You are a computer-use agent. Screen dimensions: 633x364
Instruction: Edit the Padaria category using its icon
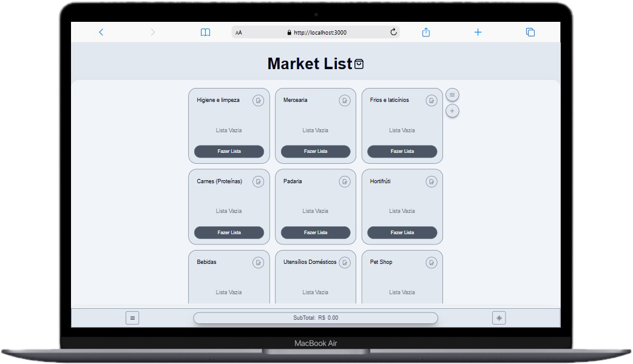(345, 181)
